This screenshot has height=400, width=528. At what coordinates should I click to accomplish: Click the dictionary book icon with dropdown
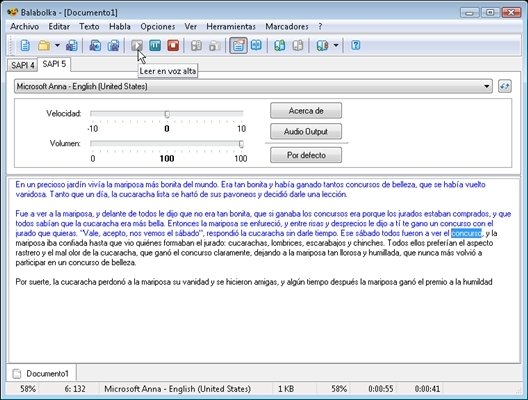coord(322,45)
